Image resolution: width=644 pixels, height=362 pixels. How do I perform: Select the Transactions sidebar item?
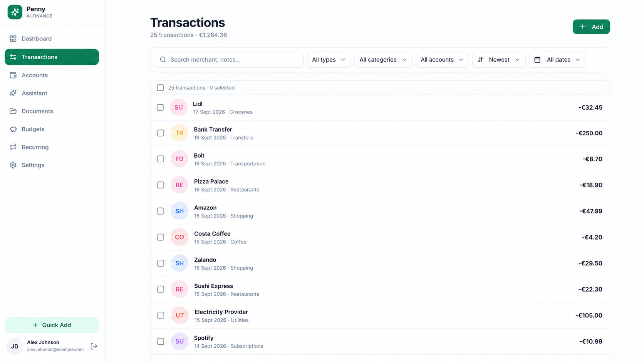coord(52,57)
